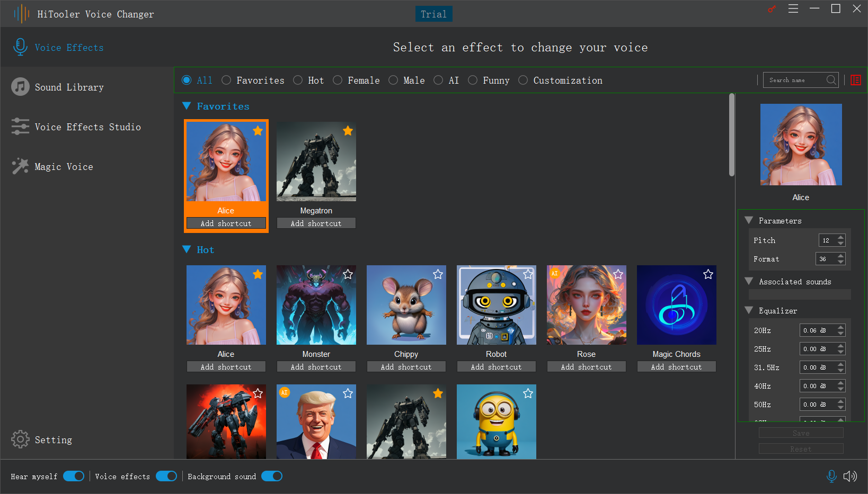The width and height of the screenshot is (868, 494).
Task: Open Voice Effects Studio section
Action: coord(88,127)
